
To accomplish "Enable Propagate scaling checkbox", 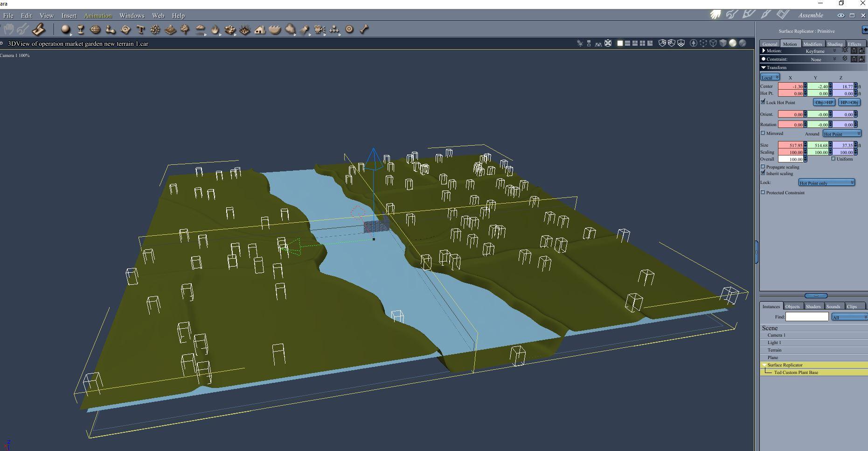I will [763, 167].
